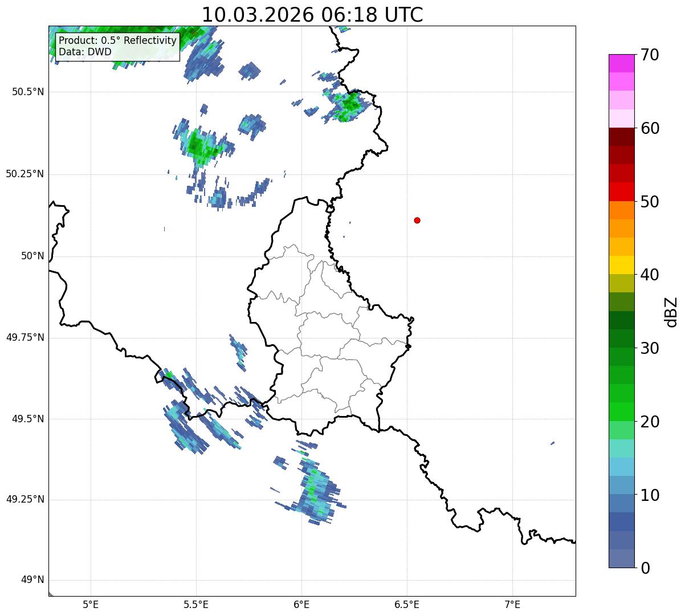
Task: Click the bottom slate-blue colorbar segment at 0
Action: [622, 558]
